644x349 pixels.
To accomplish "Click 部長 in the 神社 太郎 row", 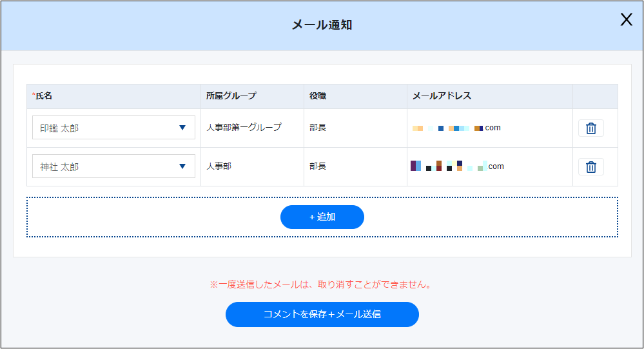I will [318, 166].
